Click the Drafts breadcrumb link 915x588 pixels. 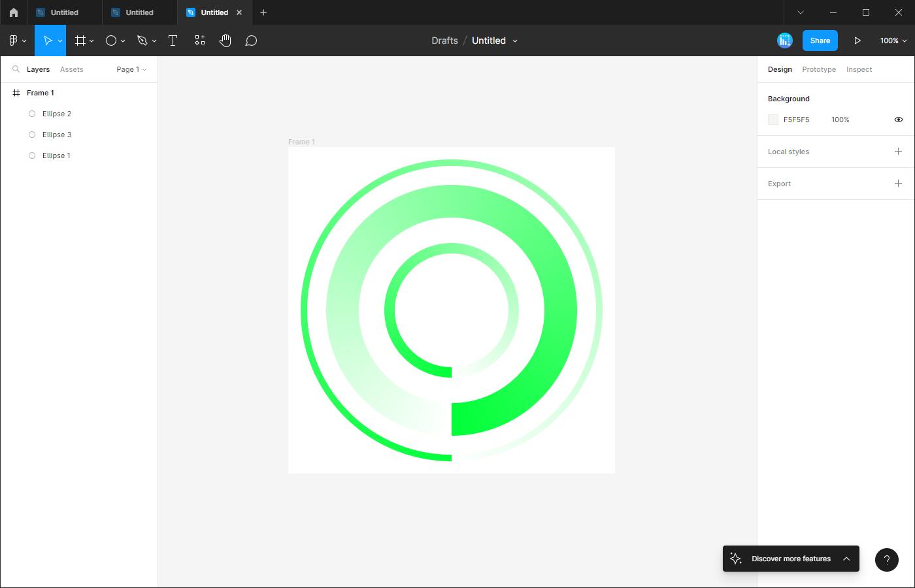click(x=444, y=41)
